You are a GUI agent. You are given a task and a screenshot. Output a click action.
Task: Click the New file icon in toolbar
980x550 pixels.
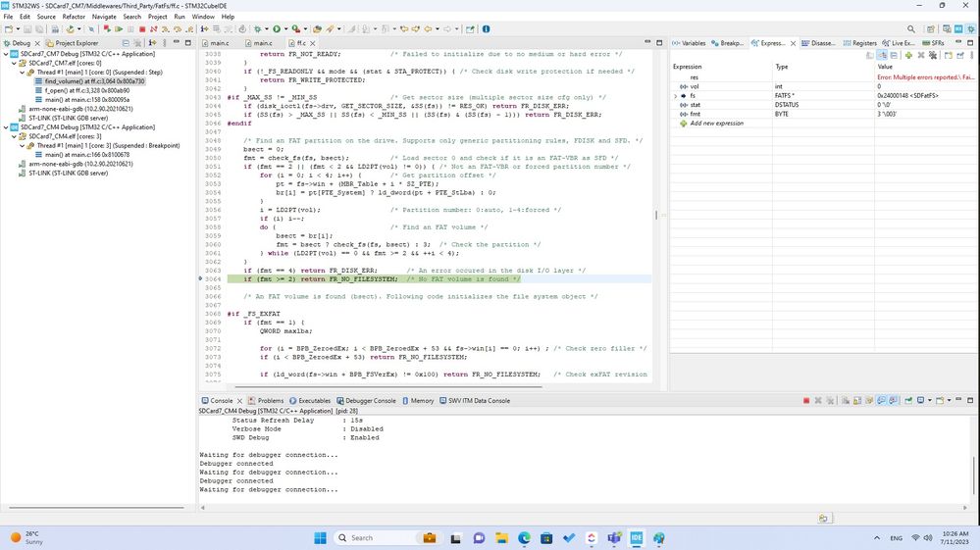8,28
